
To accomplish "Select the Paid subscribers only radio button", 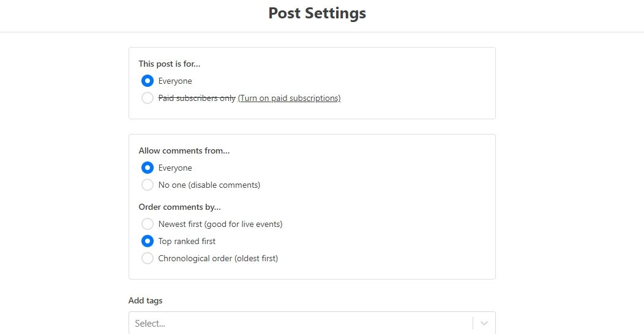I will pyautogui.click(x=147, y=98).
